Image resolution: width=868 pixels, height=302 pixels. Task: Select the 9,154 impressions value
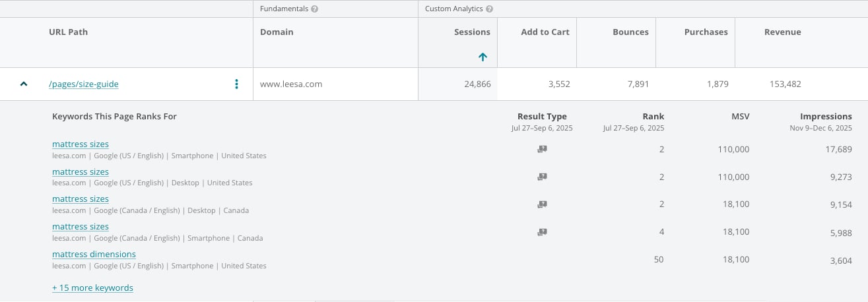tap(841, 204)
